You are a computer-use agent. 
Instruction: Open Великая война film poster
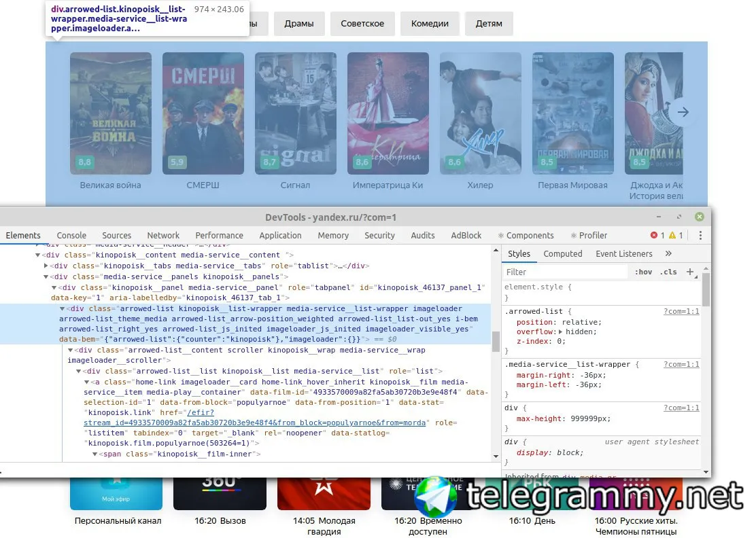coord(110,113)
